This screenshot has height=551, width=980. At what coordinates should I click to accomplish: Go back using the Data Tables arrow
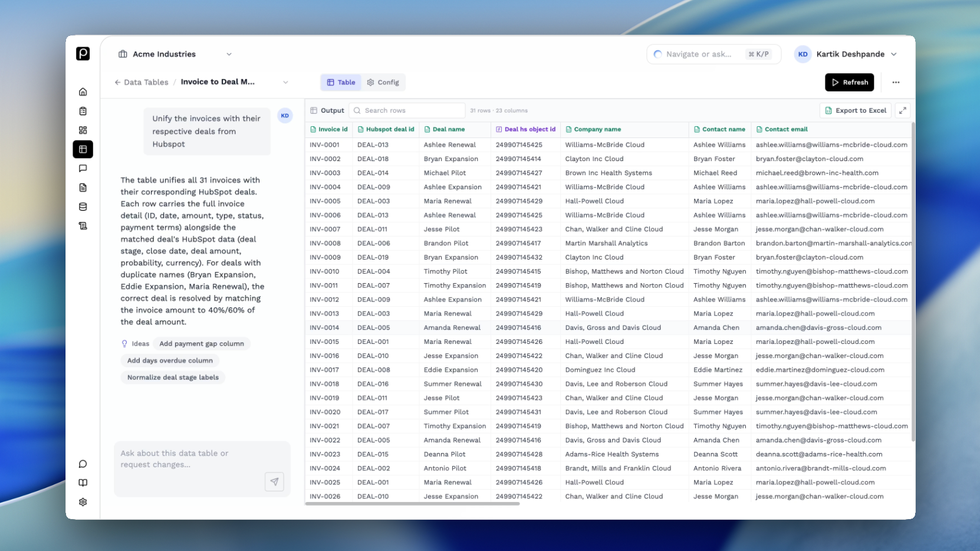pos(117,83)
